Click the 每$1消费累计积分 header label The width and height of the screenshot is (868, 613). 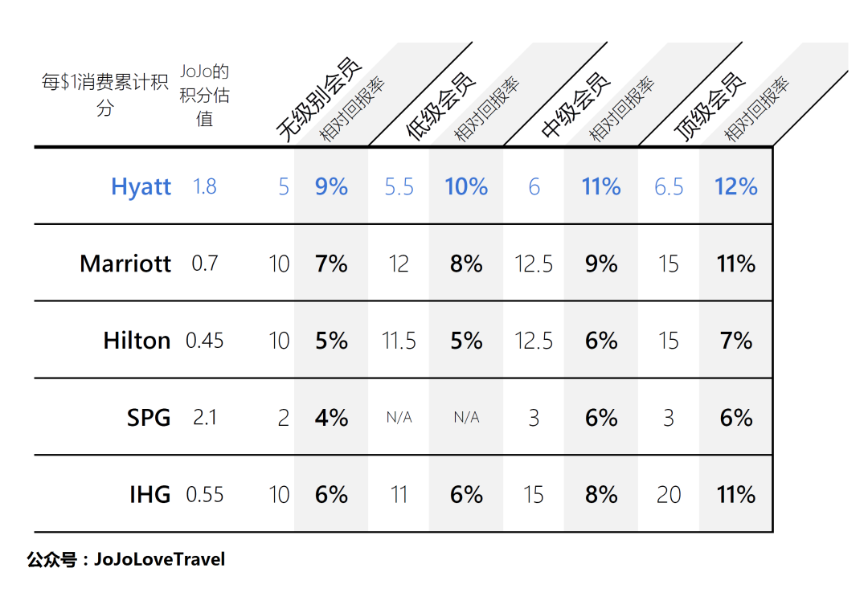point(104,95)
